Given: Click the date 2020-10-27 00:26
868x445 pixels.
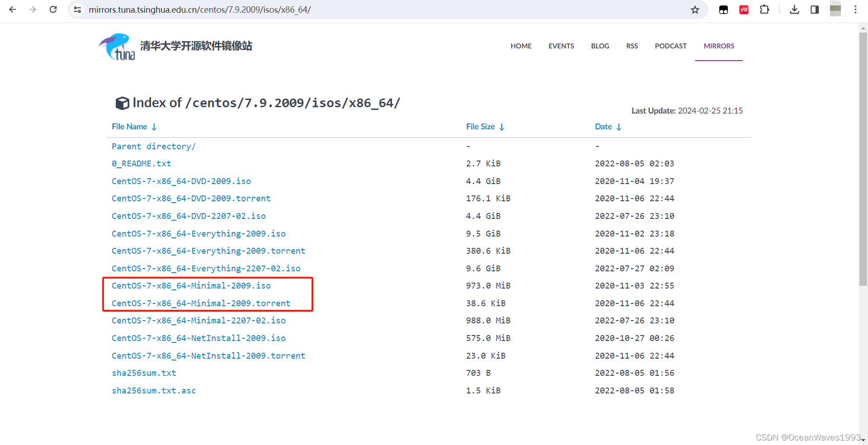Looking at the screenshot, I should coord(634,338).
